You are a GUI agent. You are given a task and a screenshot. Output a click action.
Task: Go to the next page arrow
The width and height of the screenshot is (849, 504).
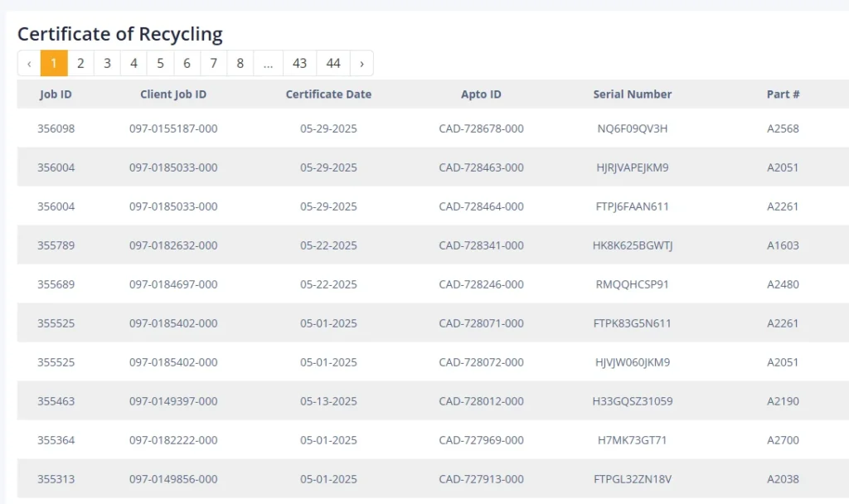pyautogui.click(x=361, y=63)
